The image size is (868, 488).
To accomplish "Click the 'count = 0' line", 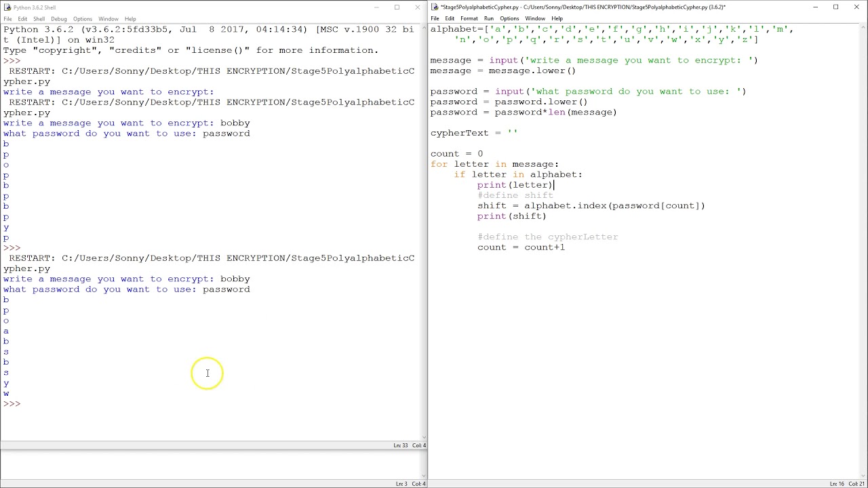I will [456, 154].
